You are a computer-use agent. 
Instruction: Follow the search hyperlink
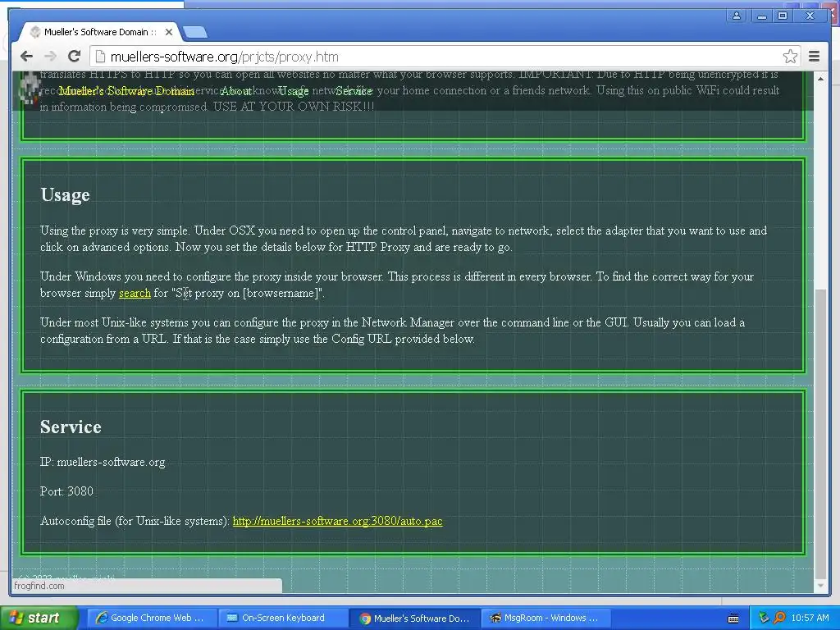click(x=135, y=293)
